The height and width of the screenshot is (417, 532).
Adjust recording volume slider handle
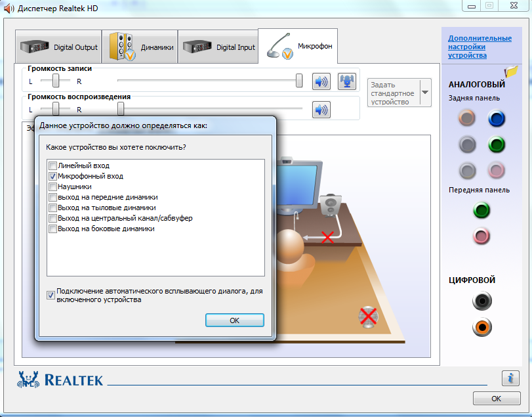click(x=299, y=81)
